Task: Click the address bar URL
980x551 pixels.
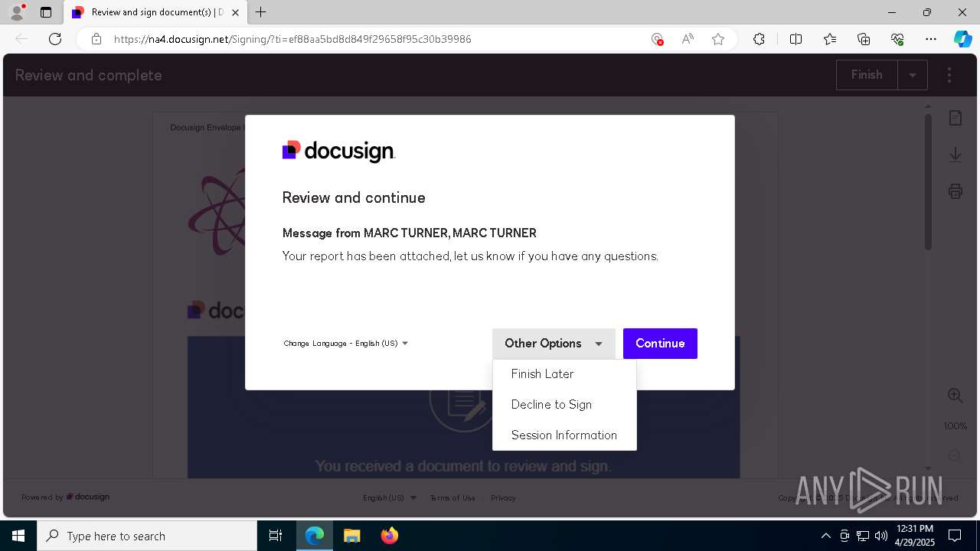Action: [x=292, y=39]
